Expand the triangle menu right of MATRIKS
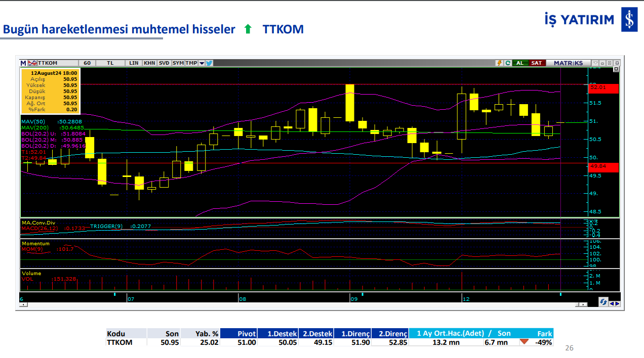This screenshot has height=358, width=644. tap(595, 63)
